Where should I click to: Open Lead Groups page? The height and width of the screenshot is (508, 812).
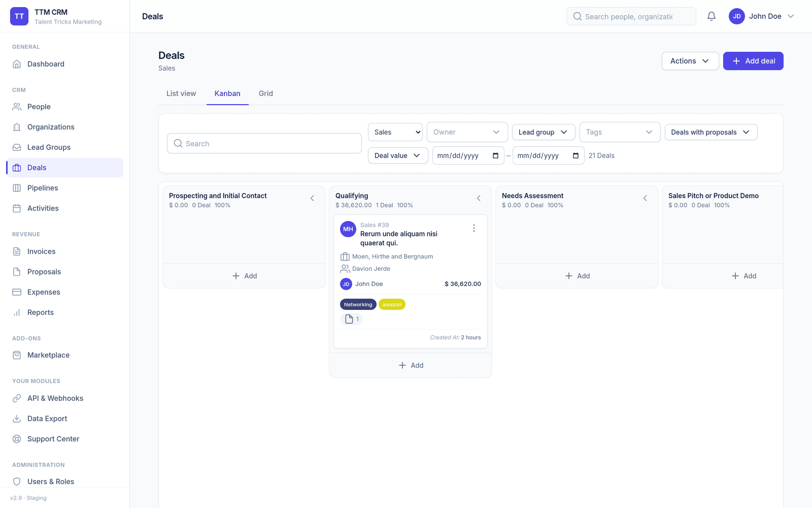click(x=65, y=147)
